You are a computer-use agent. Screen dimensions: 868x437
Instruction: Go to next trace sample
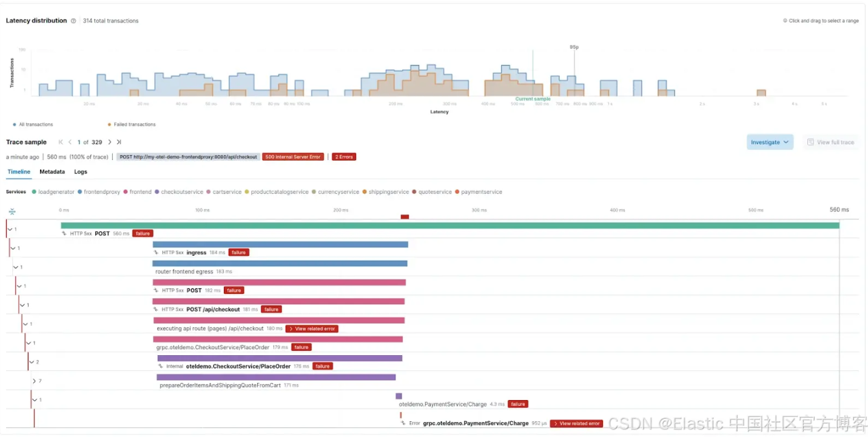(109, 142)
